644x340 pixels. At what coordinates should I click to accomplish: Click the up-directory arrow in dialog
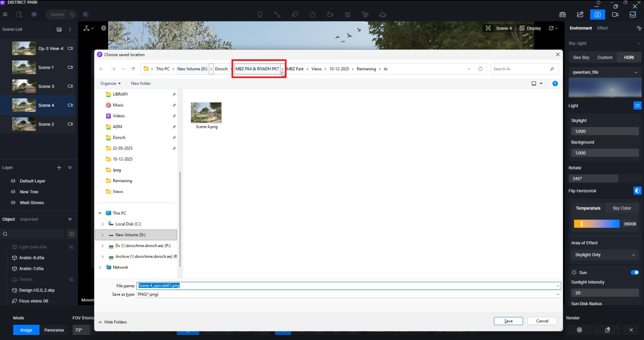133,69
